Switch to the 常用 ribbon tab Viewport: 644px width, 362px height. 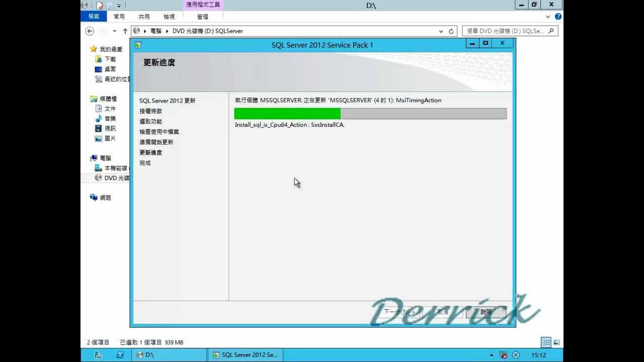119,17
